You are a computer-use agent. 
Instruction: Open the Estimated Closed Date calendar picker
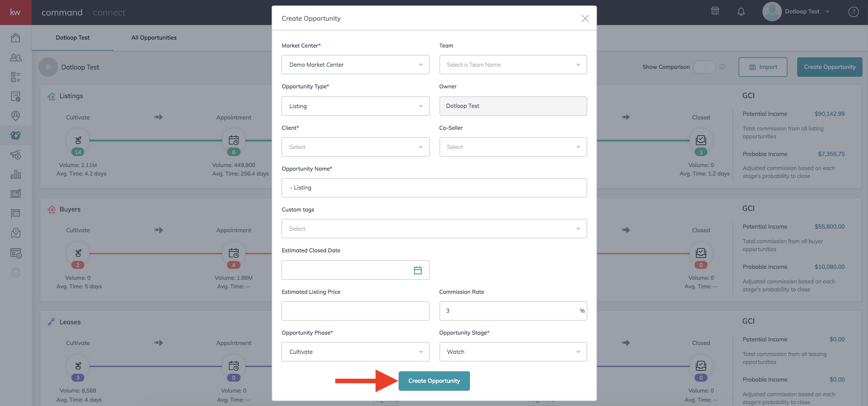pos(418,270)
